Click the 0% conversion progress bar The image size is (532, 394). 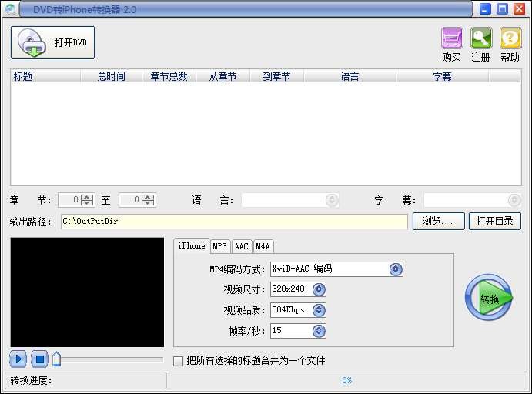pos(347,380)
